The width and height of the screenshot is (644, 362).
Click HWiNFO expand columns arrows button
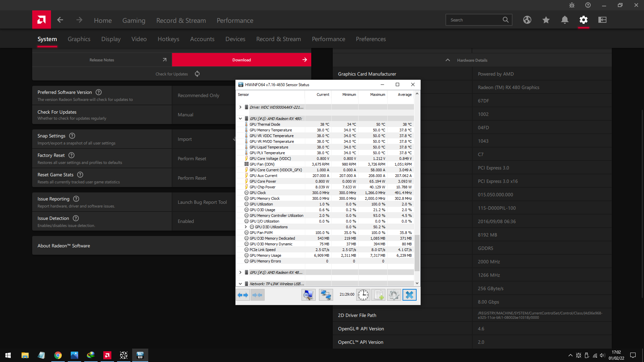(243, 295)
